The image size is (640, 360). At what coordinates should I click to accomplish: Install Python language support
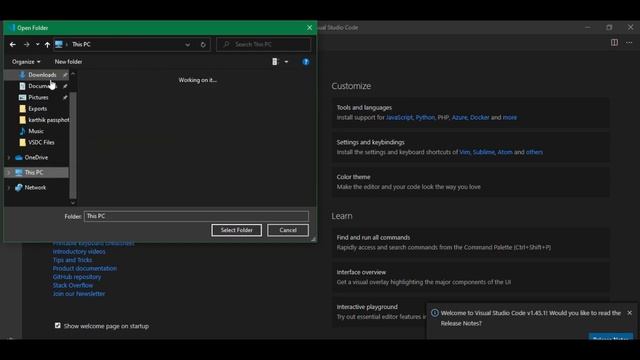[x=425, y=118]
